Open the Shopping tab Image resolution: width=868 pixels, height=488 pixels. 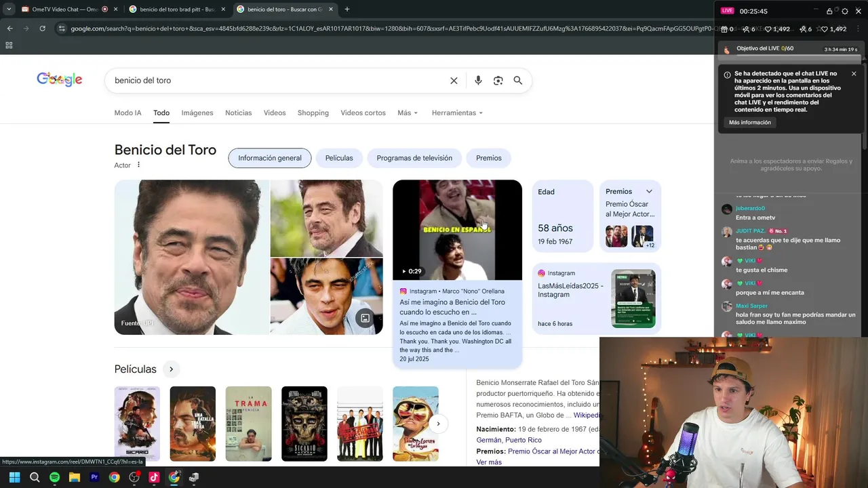click(313, 113)
